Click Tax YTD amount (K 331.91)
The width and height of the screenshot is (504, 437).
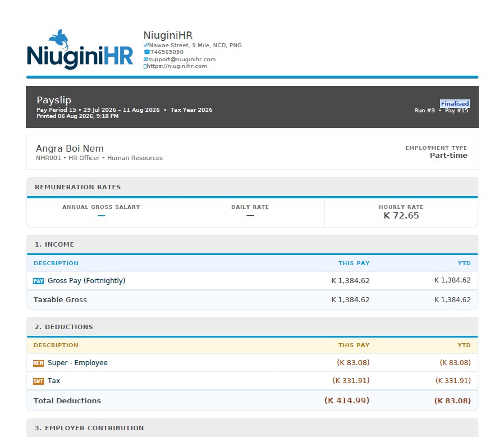click(x=453, y=381)
